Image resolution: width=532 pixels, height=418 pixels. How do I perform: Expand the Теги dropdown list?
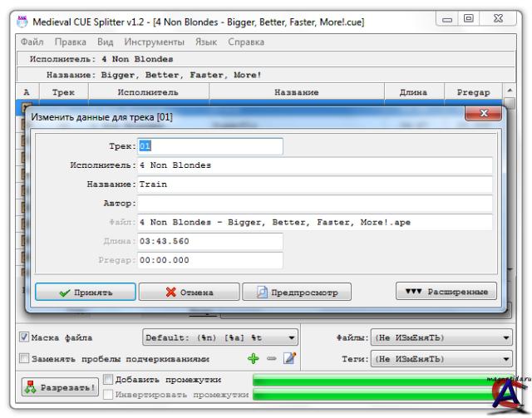442,359
